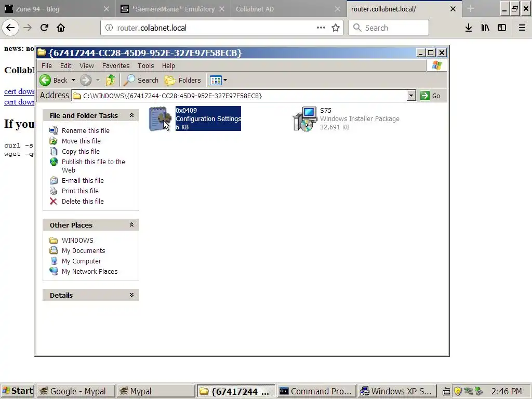Click the keyboard icon in system tray
Screen dimensions: 532x399
pos(446,392)
